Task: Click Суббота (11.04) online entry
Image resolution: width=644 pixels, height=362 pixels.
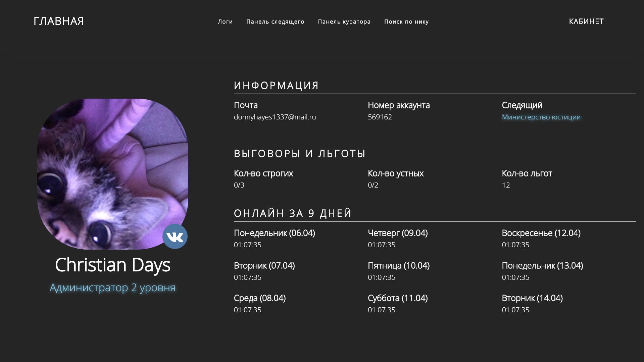Action: (x=398, y=298)
